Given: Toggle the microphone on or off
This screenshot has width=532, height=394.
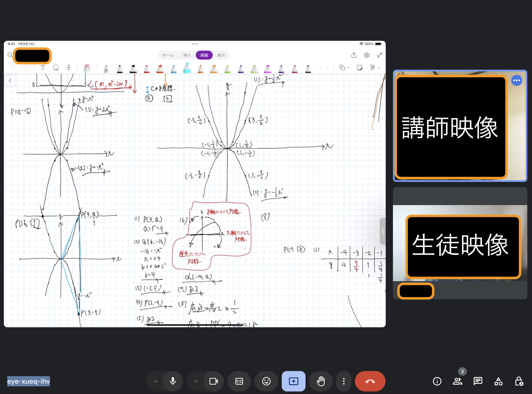Looking at the screenshot, I should tap(173, 381).
